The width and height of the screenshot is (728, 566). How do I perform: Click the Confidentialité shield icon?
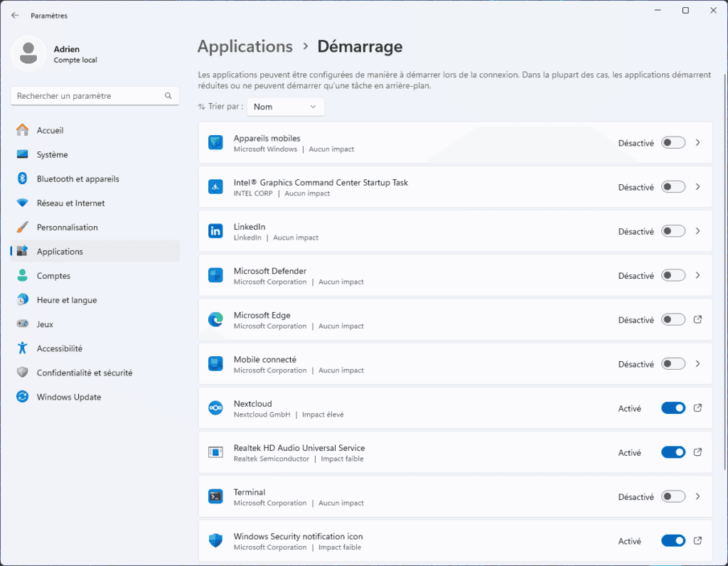(22, 373)
